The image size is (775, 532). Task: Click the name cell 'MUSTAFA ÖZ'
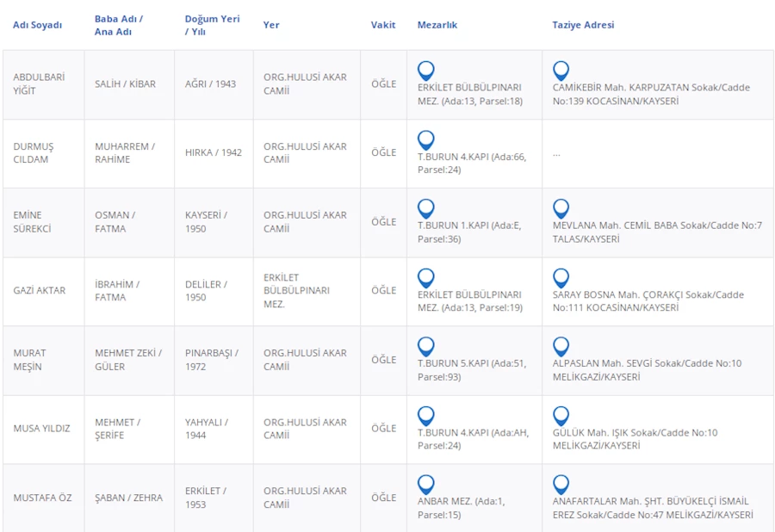pyautogui.click(x=42, y=498)
